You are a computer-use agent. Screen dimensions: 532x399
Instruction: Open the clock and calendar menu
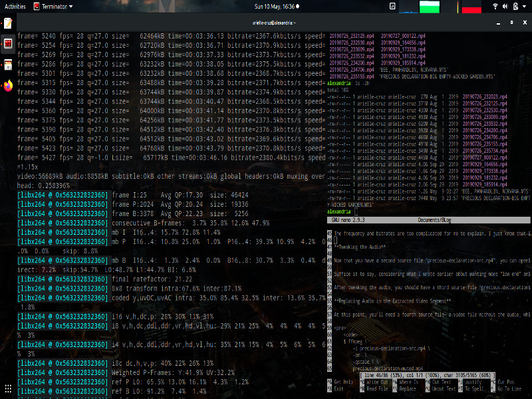pos(277,7)
